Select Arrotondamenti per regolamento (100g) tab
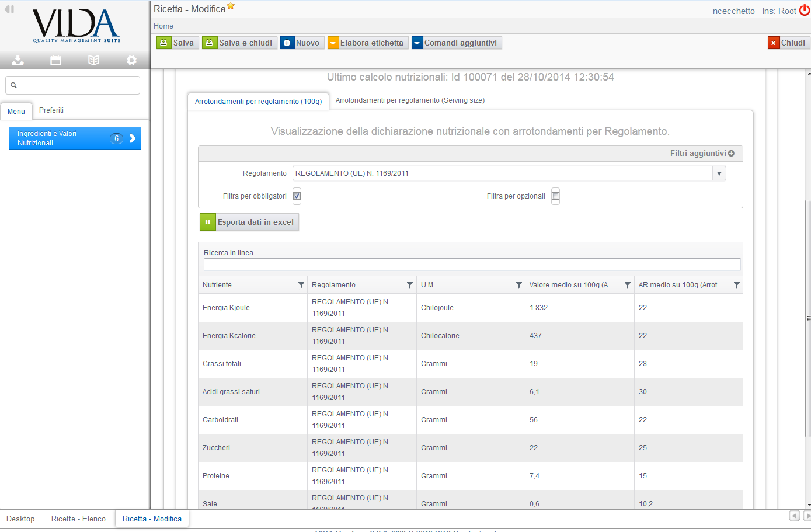 click(258, 101)
